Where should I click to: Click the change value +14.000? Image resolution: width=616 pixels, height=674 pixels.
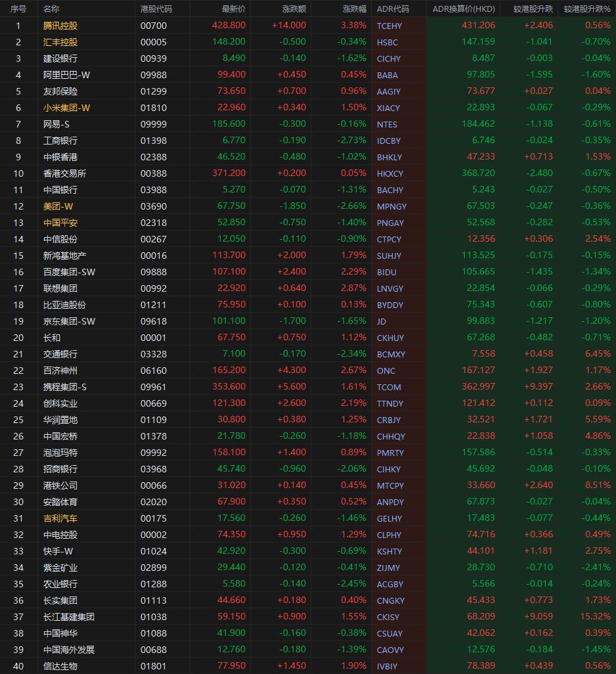pos(289,26)
